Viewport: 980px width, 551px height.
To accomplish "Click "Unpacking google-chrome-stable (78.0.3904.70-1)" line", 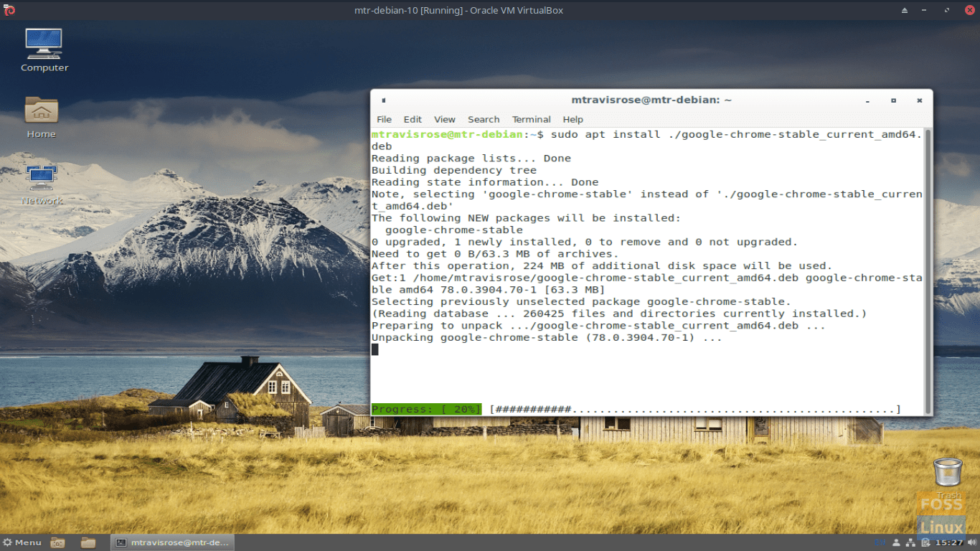I will [x=547, y=337].
